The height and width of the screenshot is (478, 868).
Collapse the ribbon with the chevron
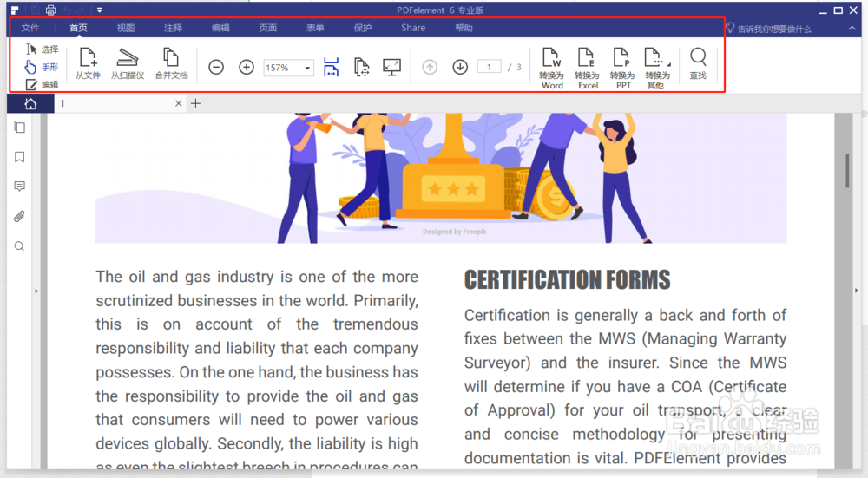852,29
